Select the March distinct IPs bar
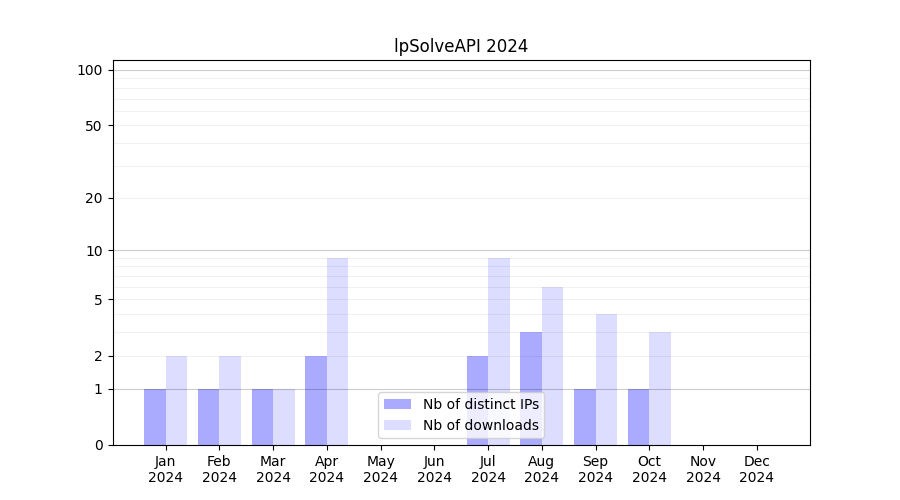 (262, 417)
